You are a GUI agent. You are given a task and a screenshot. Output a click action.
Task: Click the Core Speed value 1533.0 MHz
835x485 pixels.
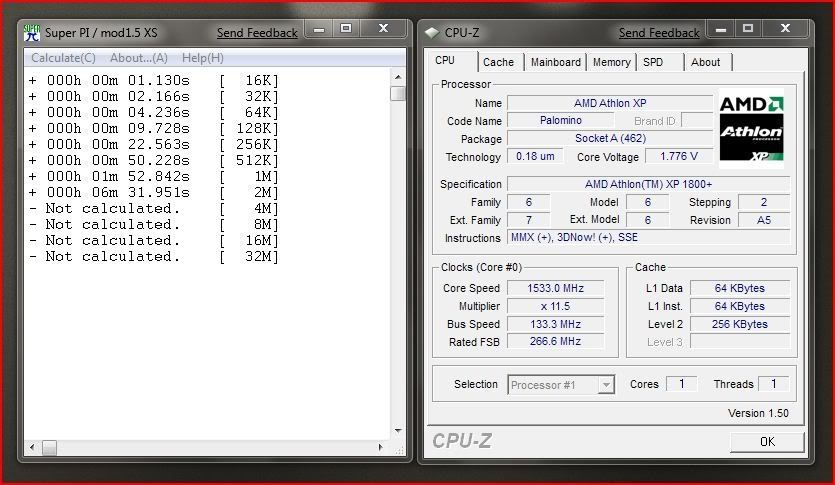click(x=555, y=288)
